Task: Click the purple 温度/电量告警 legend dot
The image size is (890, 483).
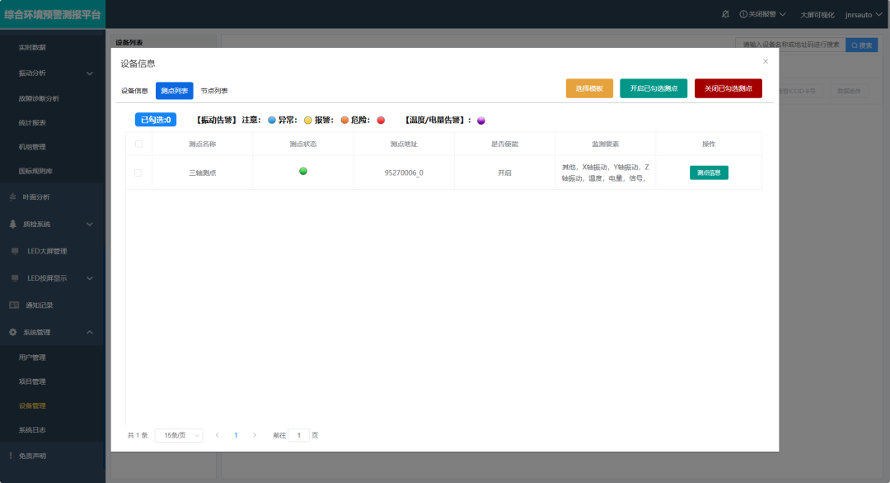Action: coord(481,120)
